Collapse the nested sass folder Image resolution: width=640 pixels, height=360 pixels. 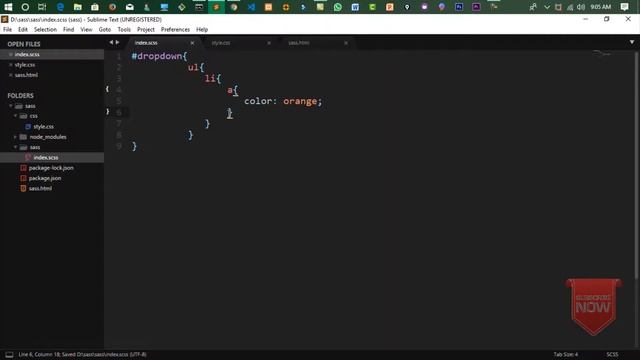[16, 147]
